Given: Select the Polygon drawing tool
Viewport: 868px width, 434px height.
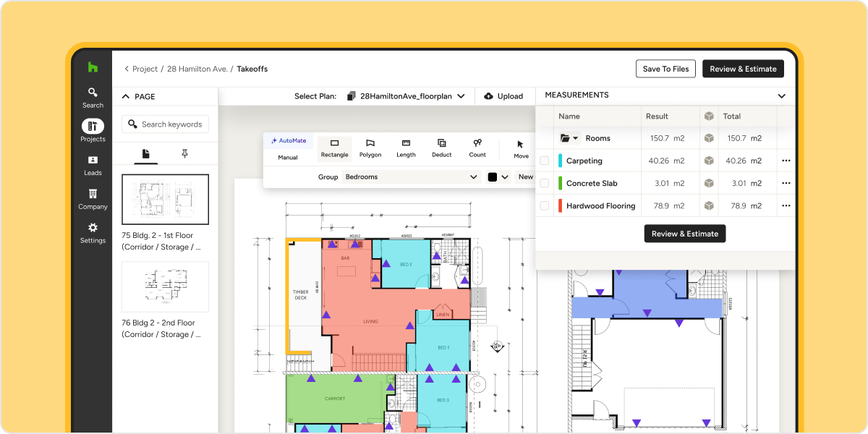Looking at the screenshot, I should [x=370, y=148].
